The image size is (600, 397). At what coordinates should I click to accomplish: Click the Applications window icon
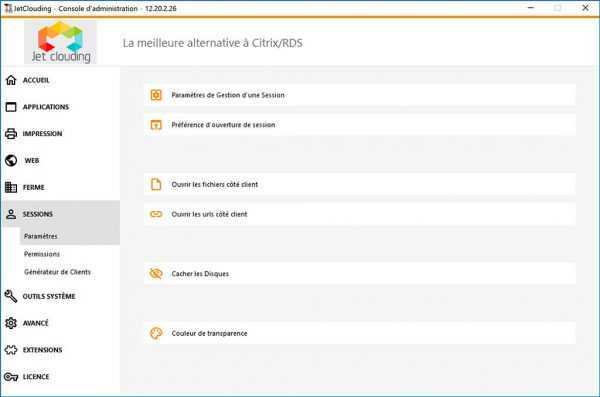11,107
